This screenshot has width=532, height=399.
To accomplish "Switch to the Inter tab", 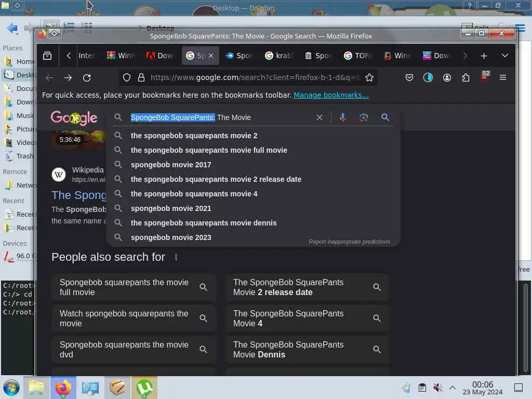I will (x=87, y=56).
